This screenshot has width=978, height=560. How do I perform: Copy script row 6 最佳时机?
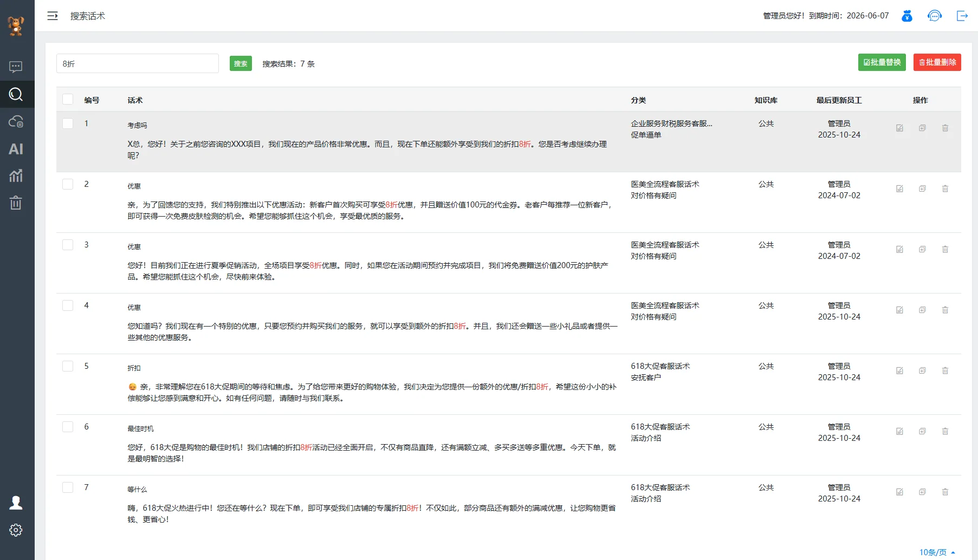tap(922, 431)
